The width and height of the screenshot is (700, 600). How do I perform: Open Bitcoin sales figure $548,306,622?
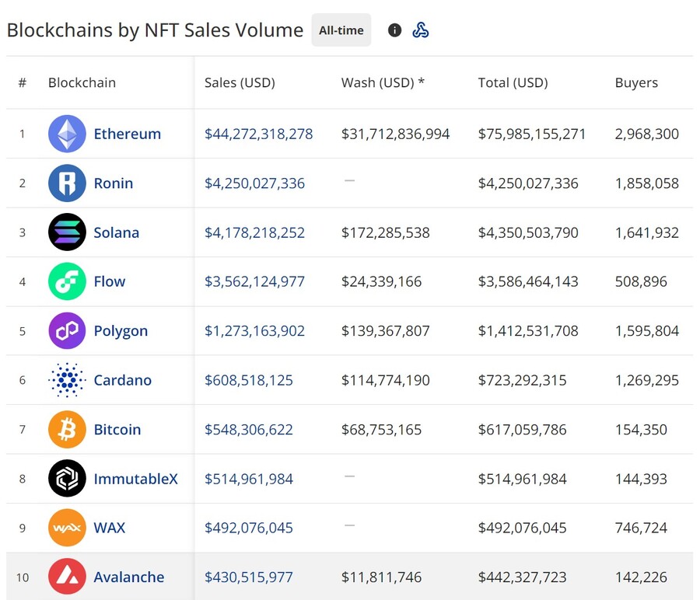click(249, 429)
